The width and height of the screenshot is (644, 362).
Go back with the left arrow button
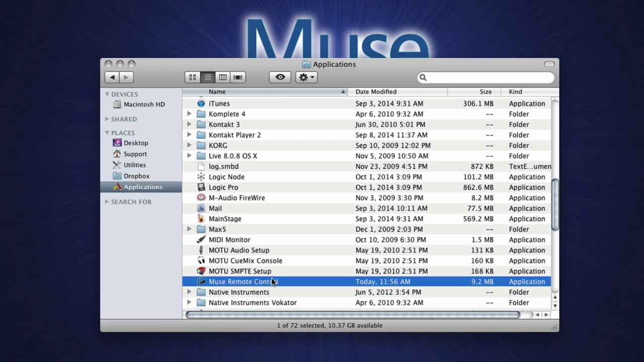click(112, 77)
